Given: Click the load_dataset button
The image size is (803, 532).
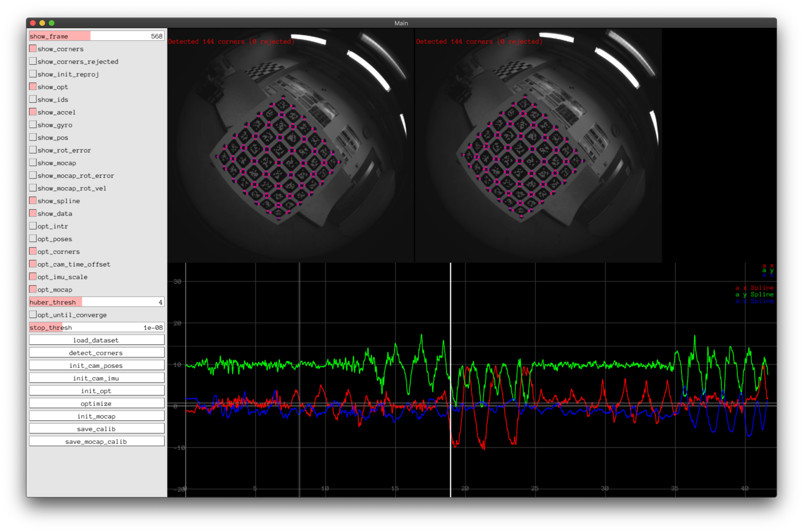Looking at the screenshot, I should click(x=96, y=340).
